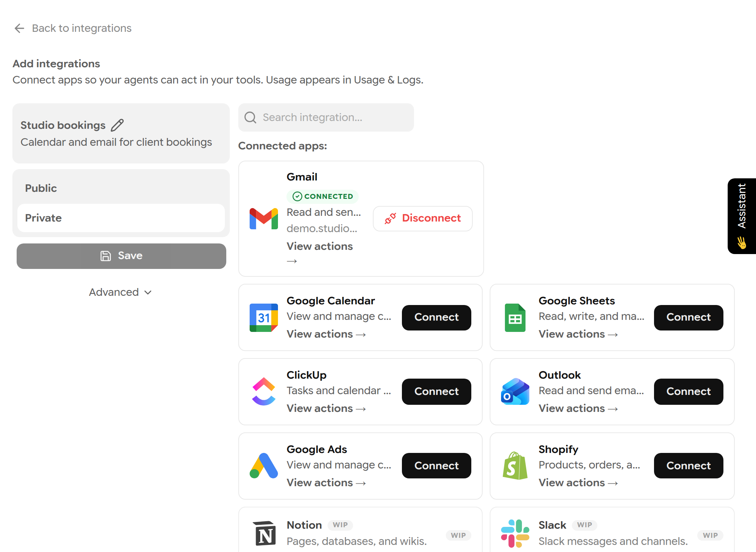Viewport: 756px width, 552px height.
Task: Click the WIP badge next to Notion title
Action: coord(340,525)
